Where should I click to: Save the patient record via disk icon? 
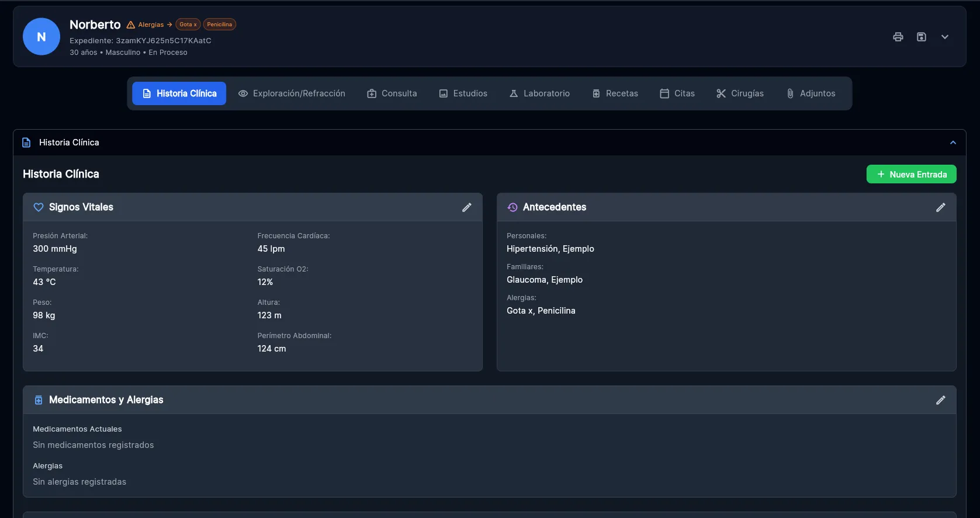[x=922, y=37]
